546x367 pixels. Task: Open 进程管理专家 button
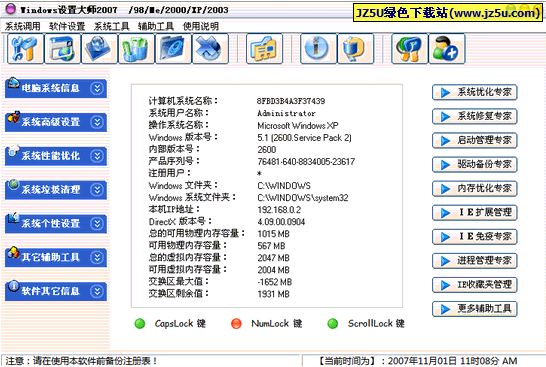[475, 260]
